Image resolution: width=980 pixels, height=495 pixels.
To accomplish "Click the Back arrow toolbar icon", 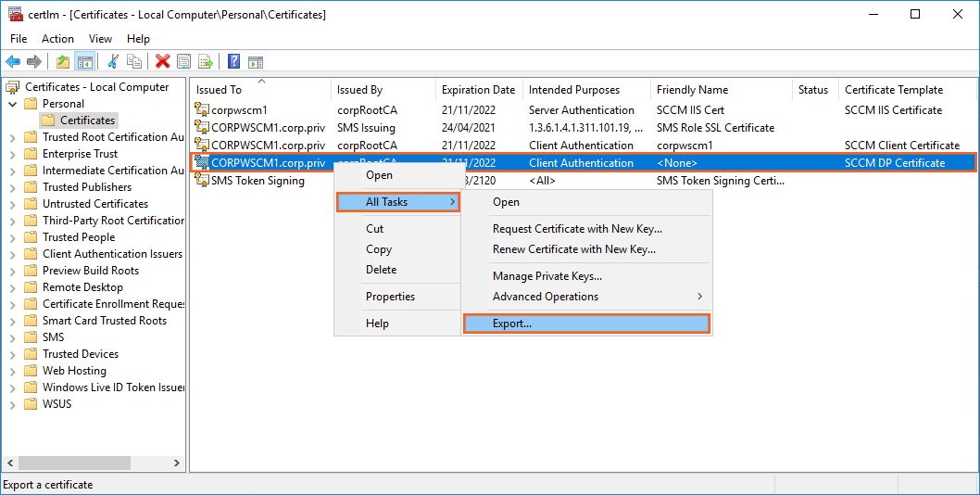I will tap(13, 62).
